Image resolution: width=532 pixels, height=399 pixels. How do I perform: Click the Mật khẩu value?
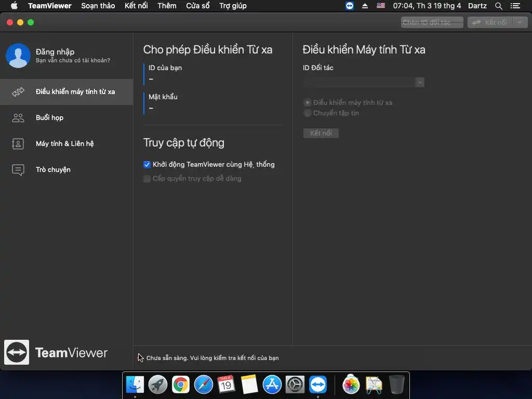click(x=151, y=108)
